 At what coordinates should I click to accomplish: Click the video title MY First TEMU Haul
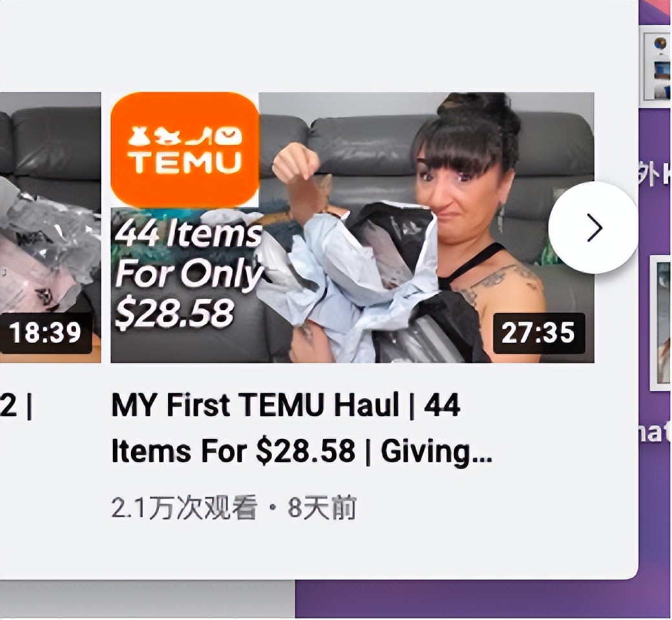click(x=286, y=404)
